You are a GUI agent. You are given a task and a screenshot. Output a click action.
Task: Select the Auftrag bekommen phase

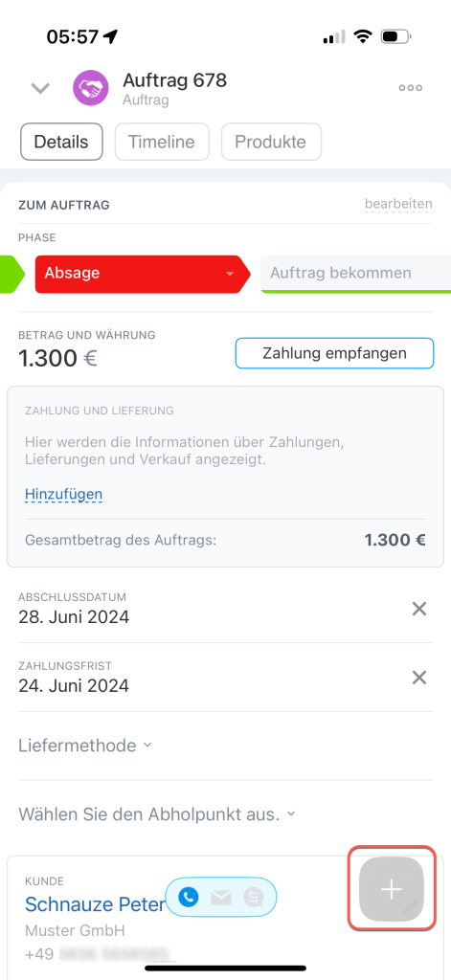(356, 274)
